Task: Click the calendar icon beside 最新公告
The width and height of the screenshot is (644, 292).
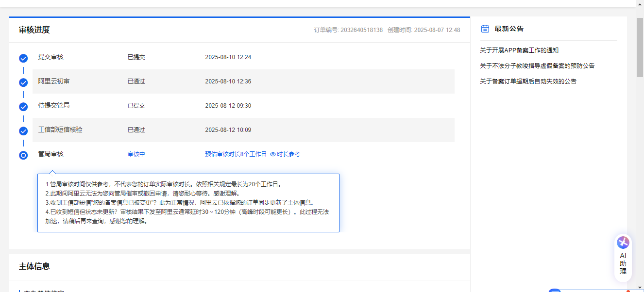Action: pos(485,29)
